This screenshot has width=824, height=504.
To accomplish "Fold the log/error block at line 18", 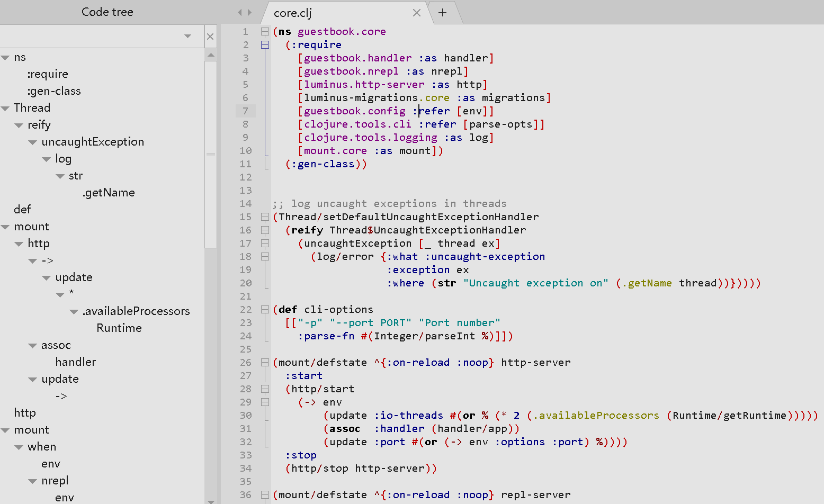I will [x=265, y=257].
